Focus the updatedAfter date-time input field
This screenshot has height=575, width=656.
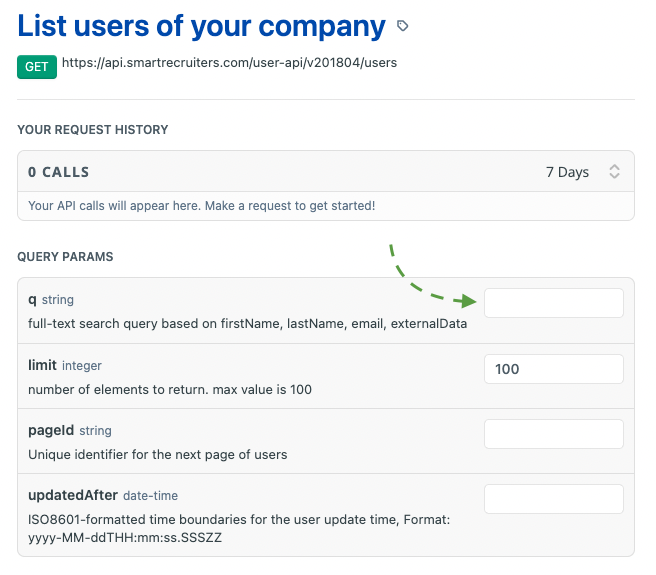point(554,499)
